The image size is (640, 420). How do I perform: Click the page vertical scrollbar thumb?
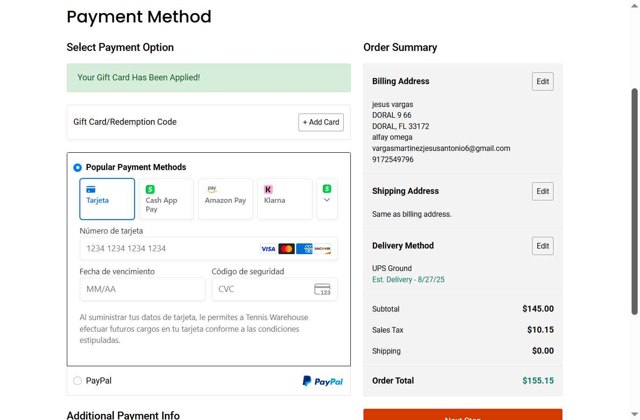coord(634,201)
